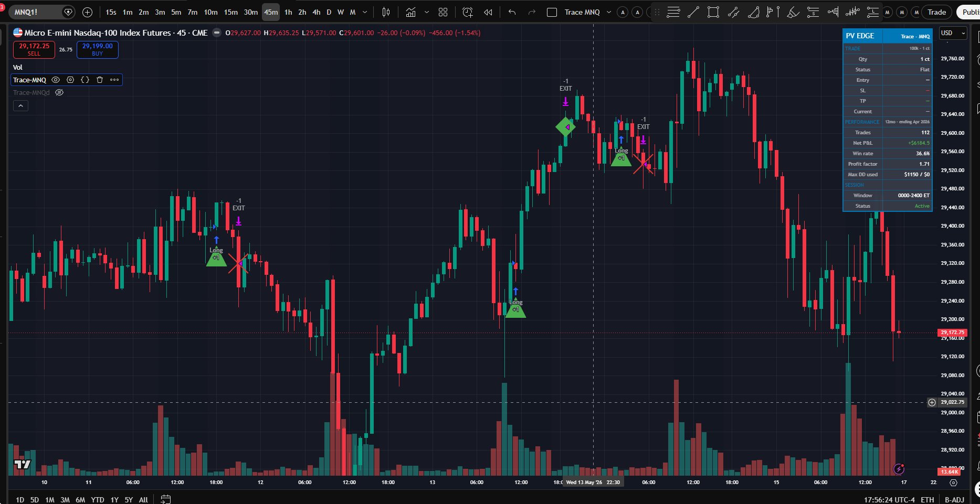Click the diamond icon in the symbol box
The image size is (980, 504).
68,12
